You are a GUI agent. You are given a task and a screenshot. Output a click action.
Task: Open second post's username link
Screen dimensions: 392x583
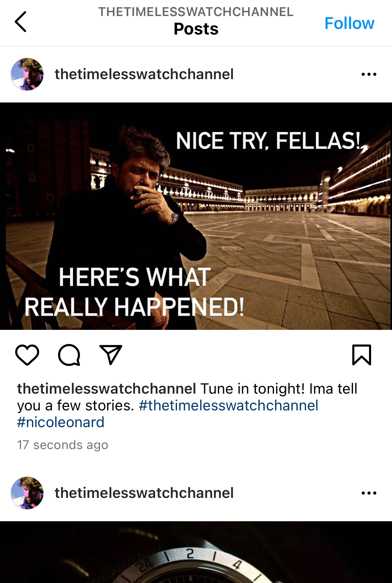click(144, 493)
